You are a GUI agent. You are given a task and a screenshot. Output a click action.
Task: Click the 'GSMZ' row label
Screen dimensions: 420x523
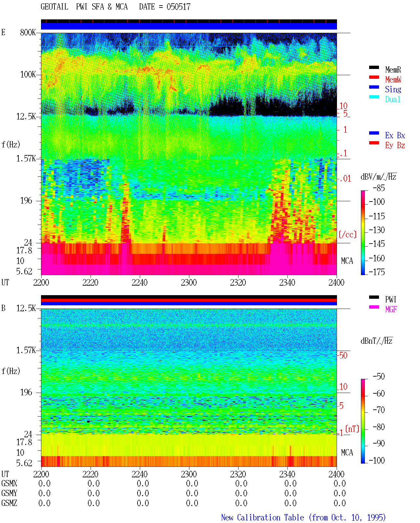9,503
